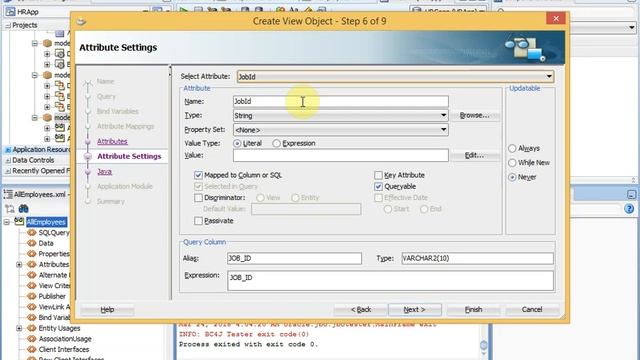
Task: Collapse the Projects panel
Action: pyautogui.click(x=8, y=25)
